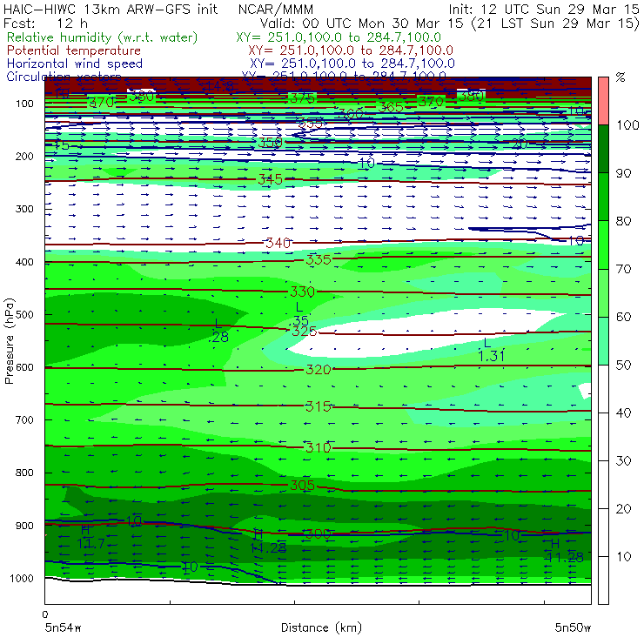
Task: Click the '100' colorbar percentage label
Action: pyautogui.click(x=627, y=125)
